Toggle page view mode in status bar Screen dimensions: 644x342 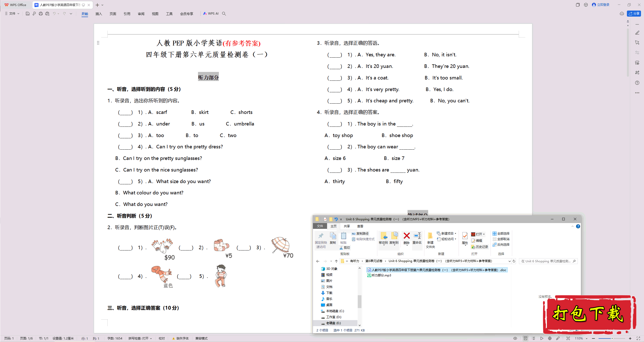tap(526, 338)
